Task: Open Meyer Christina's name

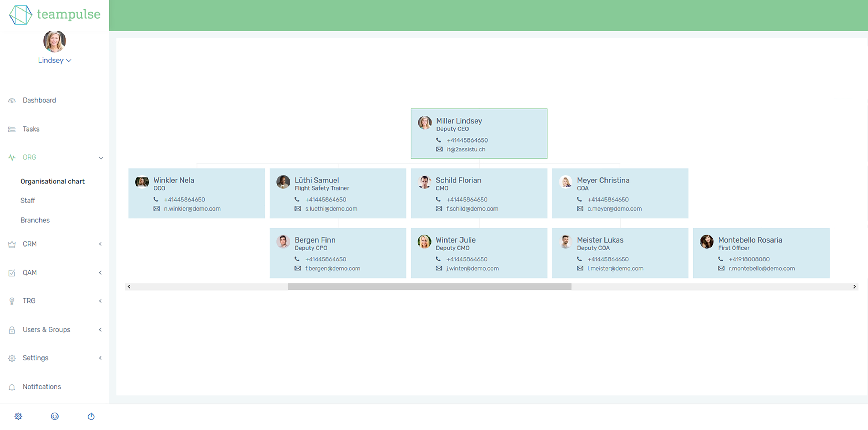Action: coord(603,180)
